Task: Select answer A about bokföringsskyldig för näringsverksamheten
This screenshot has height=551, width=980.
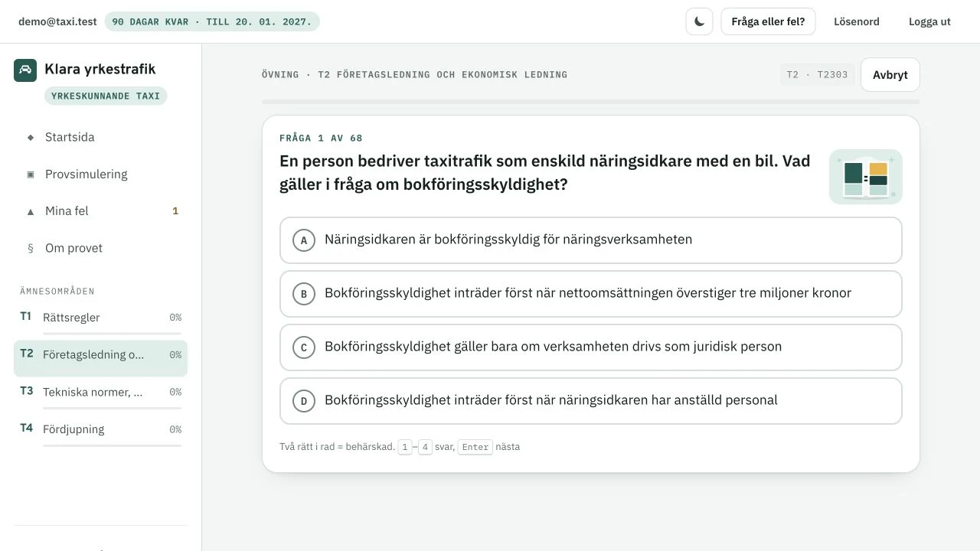Action: (591, 240)
